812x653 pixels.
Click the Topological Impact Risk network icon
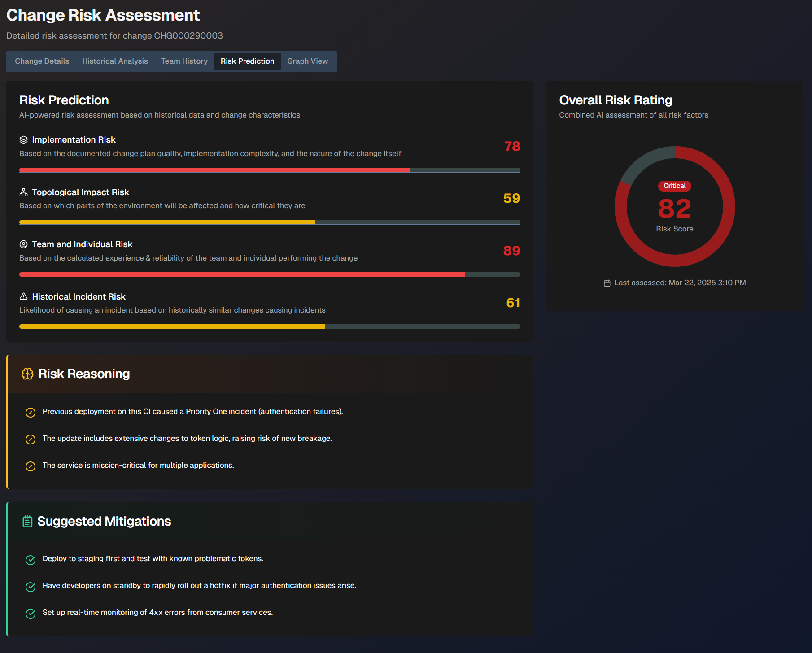pos(24,192)
